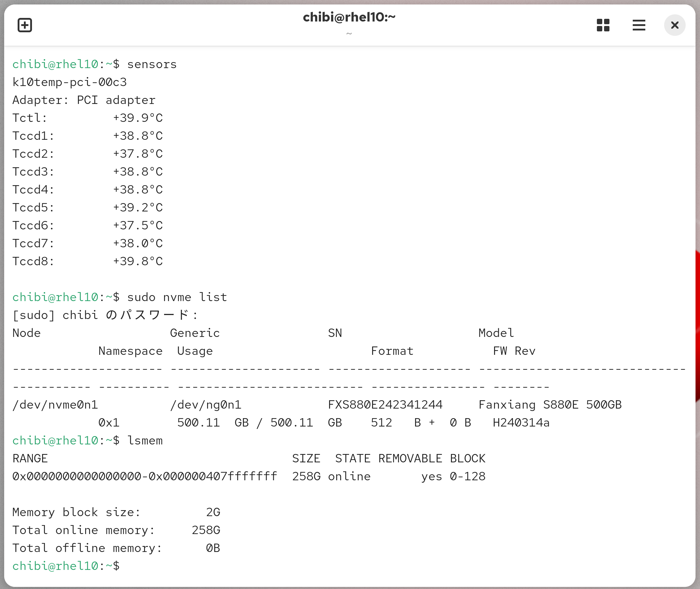Click the chibi@rhel10 window title

349,17
